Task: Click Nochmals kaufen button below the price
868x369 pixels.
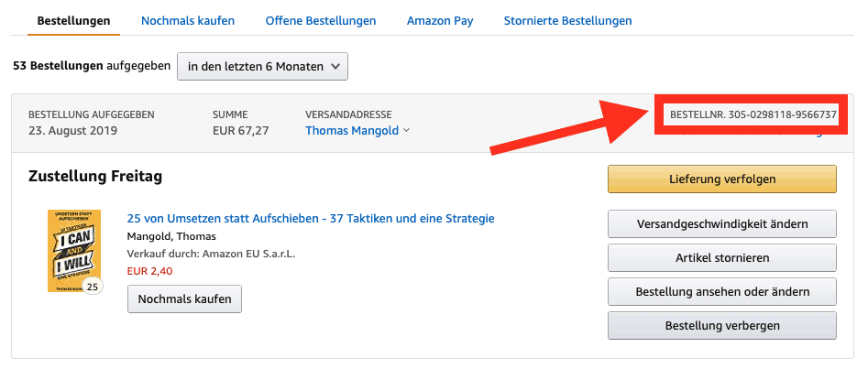Action: click(x=184, y=298)
